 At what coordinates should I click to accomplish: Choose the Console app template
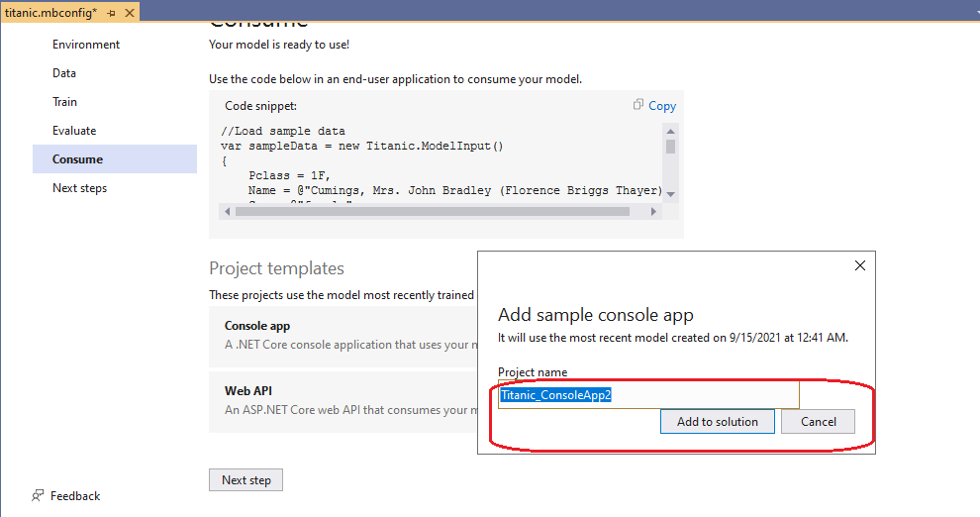point(343,336)
